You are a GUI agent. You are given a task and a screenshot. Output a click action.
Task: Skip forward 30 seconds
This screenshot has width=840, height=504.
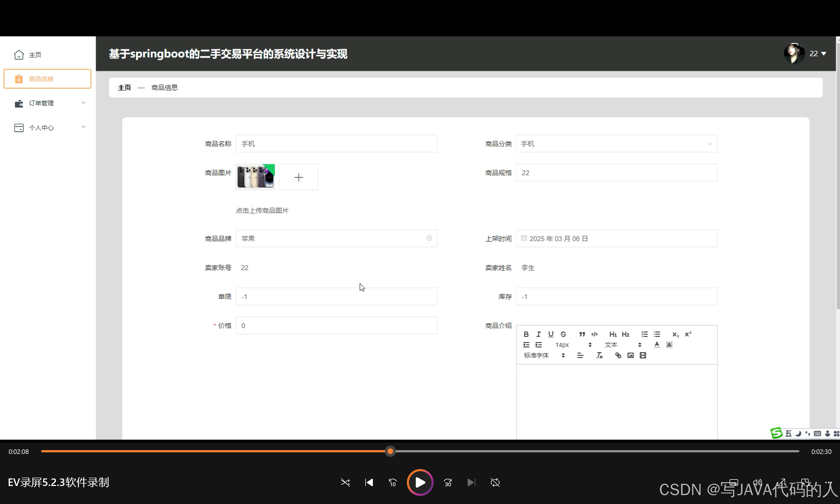[448, 482]
